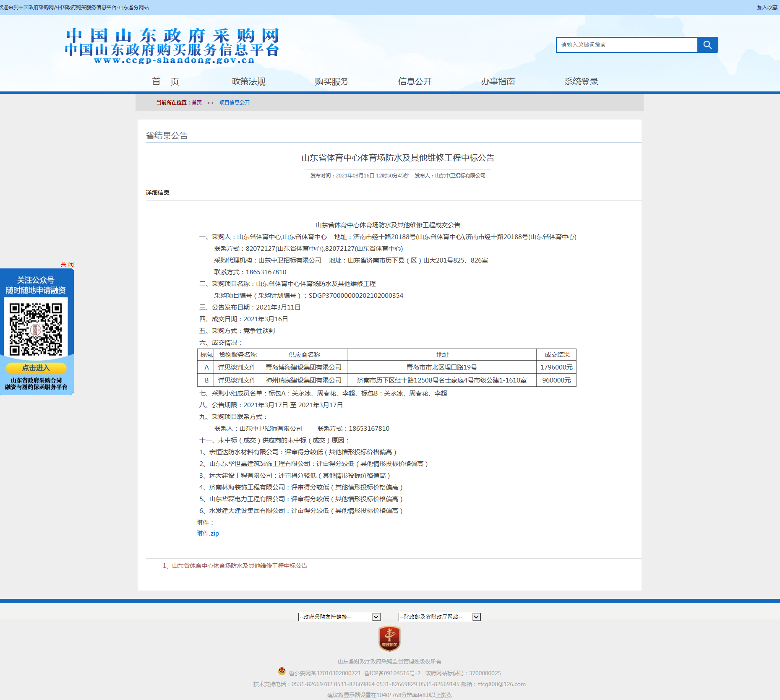
Task: Click the search magnifier icon
Action: (x=707, y=44)
